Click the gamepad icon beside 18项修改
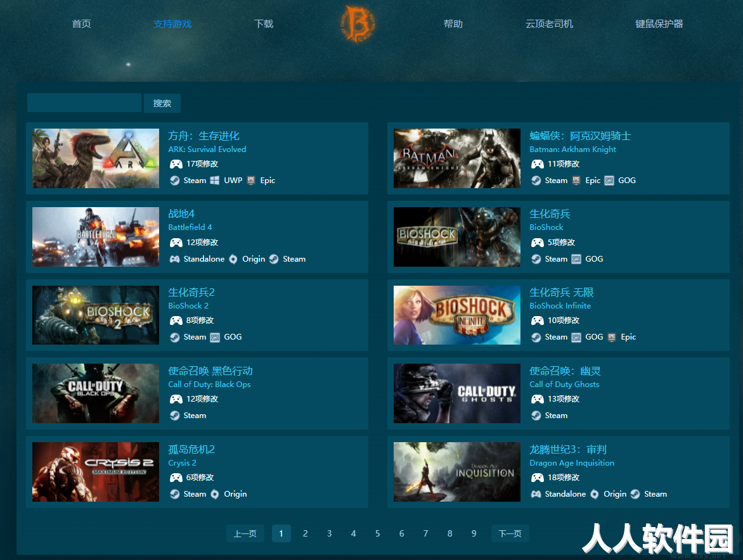The height and width of the screenshot is (560, 743). (538, 478)
